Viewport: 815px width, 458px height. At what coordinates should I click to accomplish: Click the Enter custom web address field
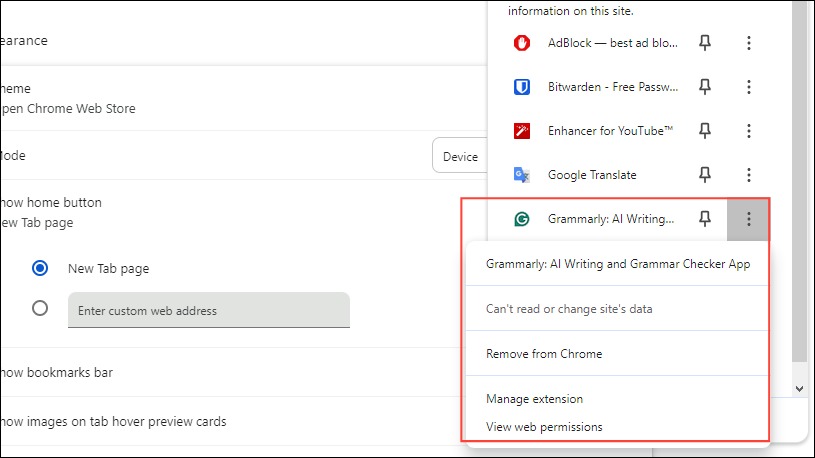click(x=208, y=310)
